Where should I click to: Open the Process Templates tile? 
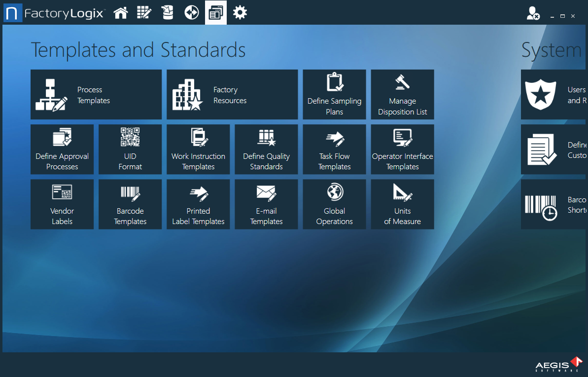[x=96, y=95]
